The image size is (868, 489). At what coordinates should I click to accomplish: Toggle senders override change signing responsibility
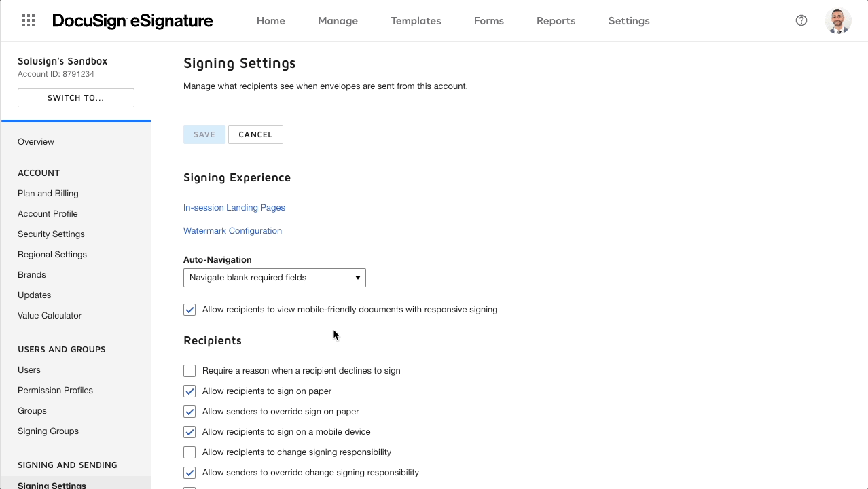pos(189,473)
